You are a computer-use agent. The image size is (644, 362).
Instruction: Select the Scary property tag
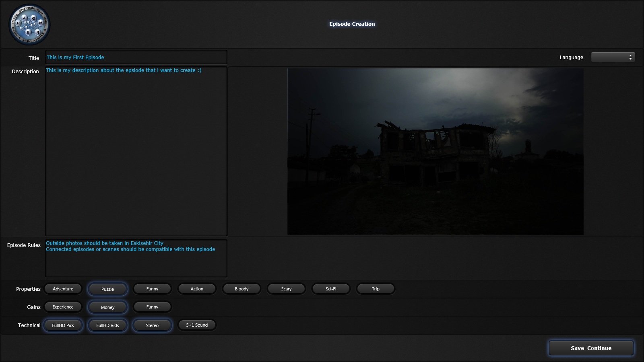286,289
